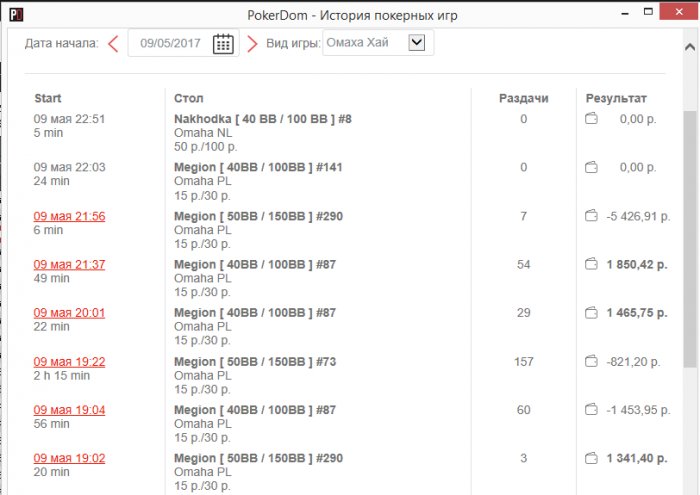700x495 pixels.
Task: Open session link 09 мая 19:04
Action: pyautogui.click(x=69, y=410)
